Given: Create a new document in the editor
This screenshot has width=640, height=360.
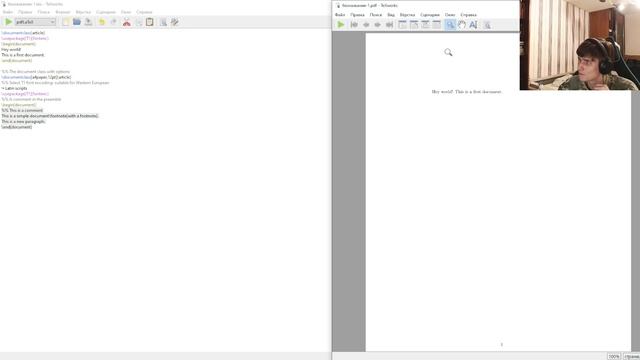Looking at the screenshot, I should [x=65, y=22].
